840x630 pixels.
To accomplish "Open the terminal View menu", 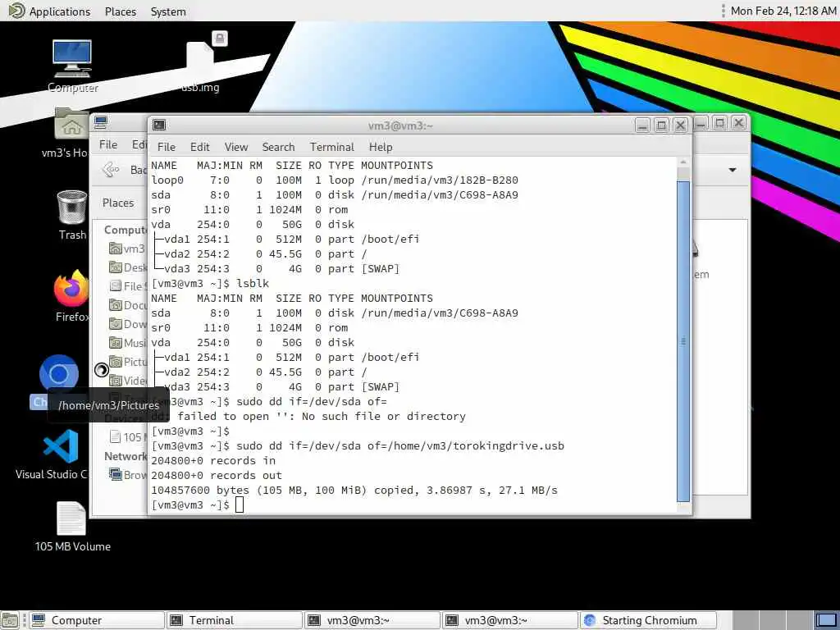I will click(236, 147).
